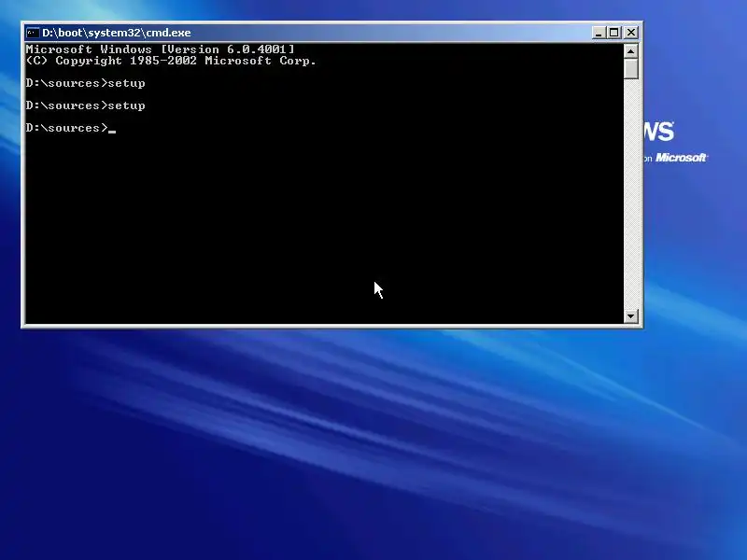Image resolution: width=747 pixels, height=560 pixels.
Task: Click the vertical scrollbar thumb
Action: [631, 68]
